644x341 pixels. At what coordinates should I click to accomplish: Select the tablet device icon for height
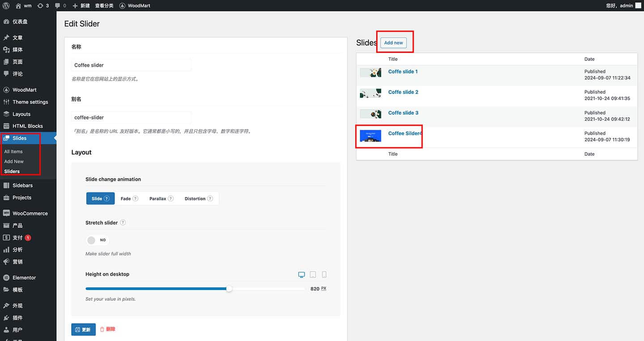[x=313, y=274]
